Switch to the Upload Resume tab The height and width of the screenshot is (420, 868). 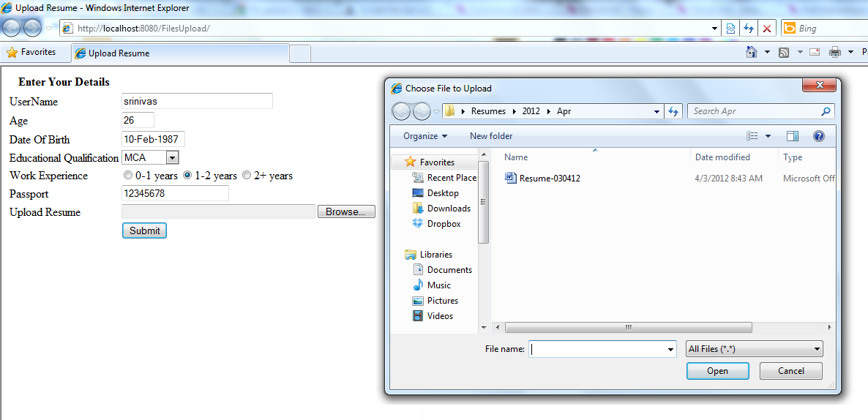coord(181,53)
